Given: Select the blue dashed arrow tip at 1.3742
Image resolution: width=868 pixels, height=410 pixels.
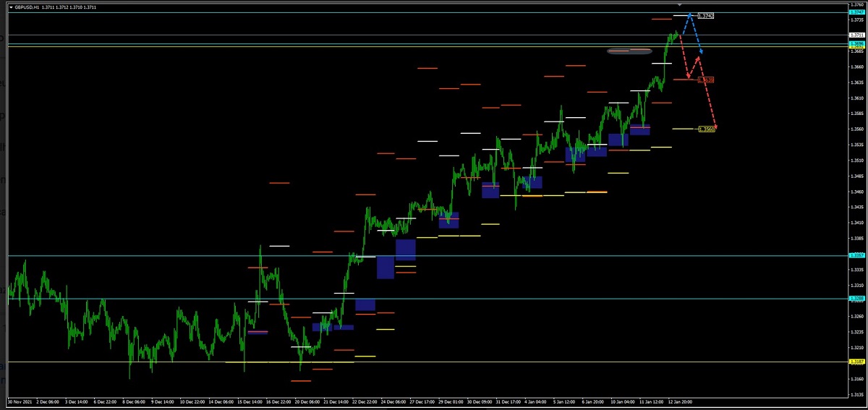Looking at the screenshot, I should coord(690,14).
